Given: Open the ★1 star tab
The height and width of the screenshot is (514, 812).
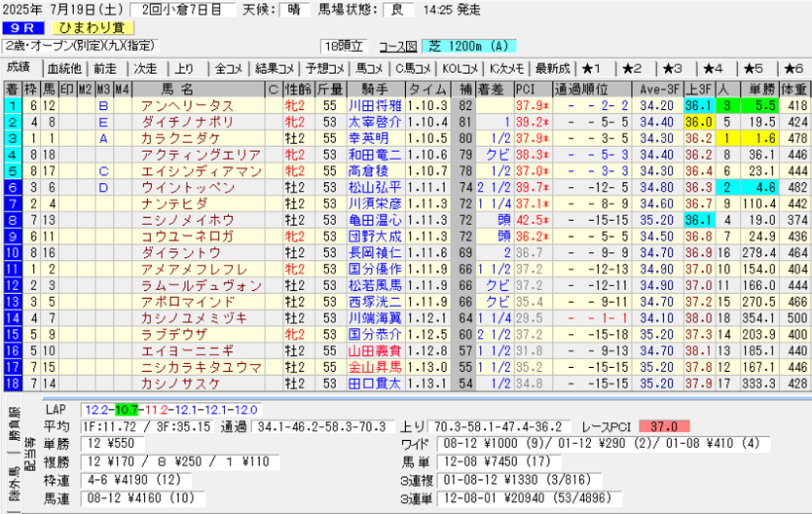Looking at the screenshot, I should tap(592, 68).
